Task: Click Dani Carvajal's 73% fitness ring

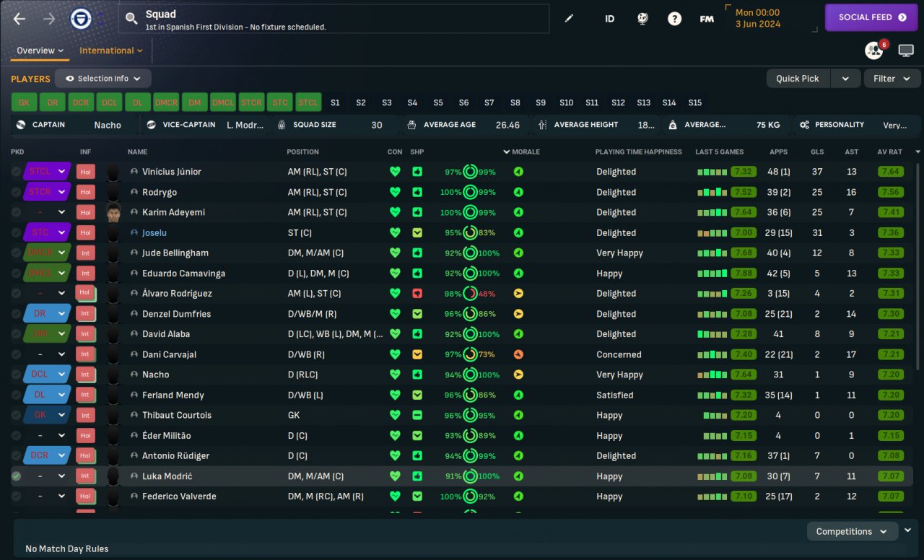Action: click(469, 354)
